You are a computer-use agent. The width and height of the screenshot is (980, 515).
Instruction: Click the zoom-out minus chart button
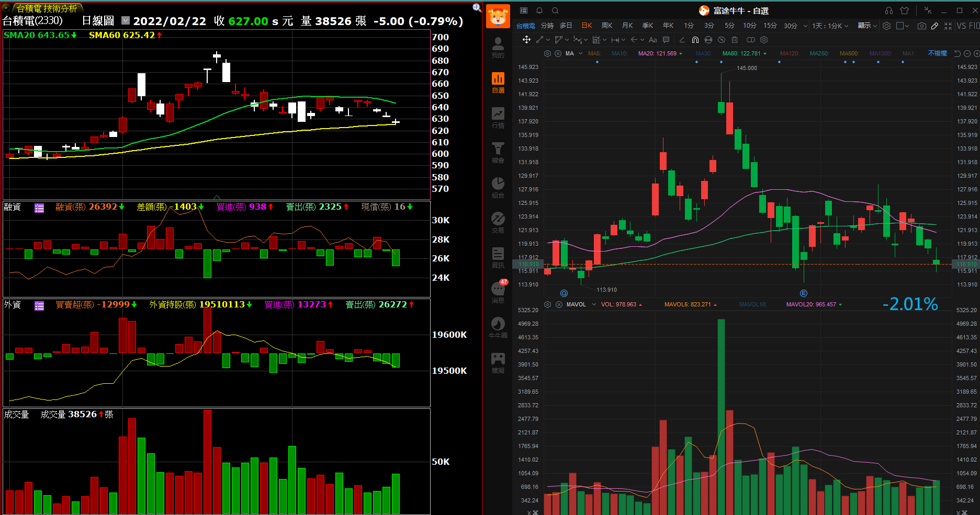click(x=967, y=53)
